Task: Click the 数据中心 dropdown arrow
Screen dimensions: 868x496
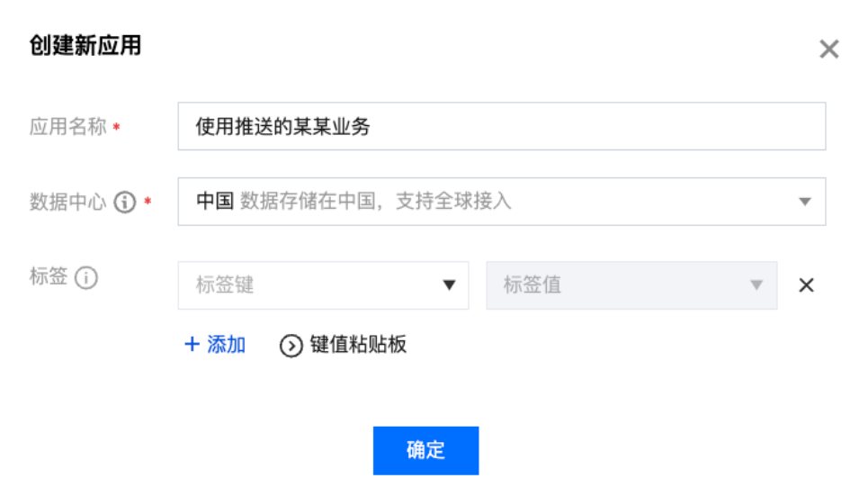Action: tap(805, 202)
